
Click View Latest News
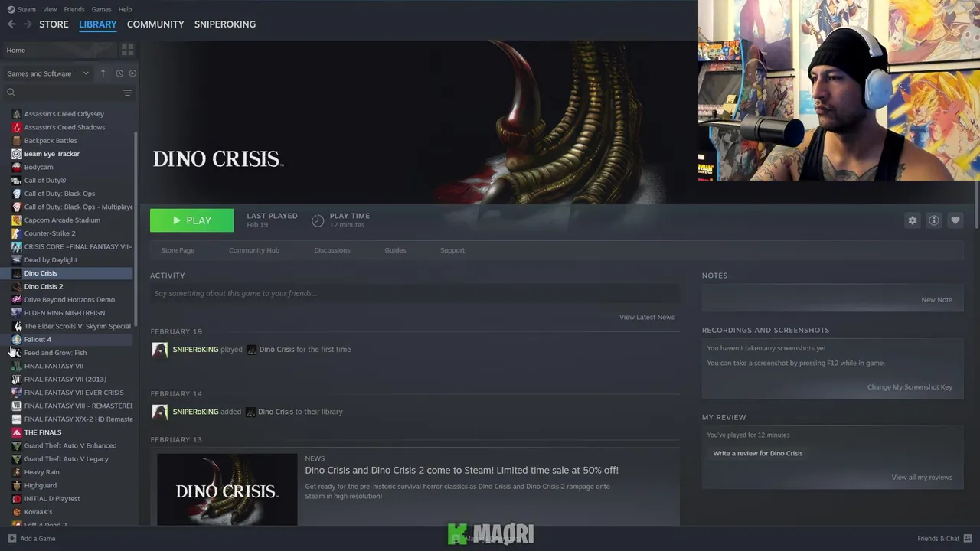coord(647,317)
